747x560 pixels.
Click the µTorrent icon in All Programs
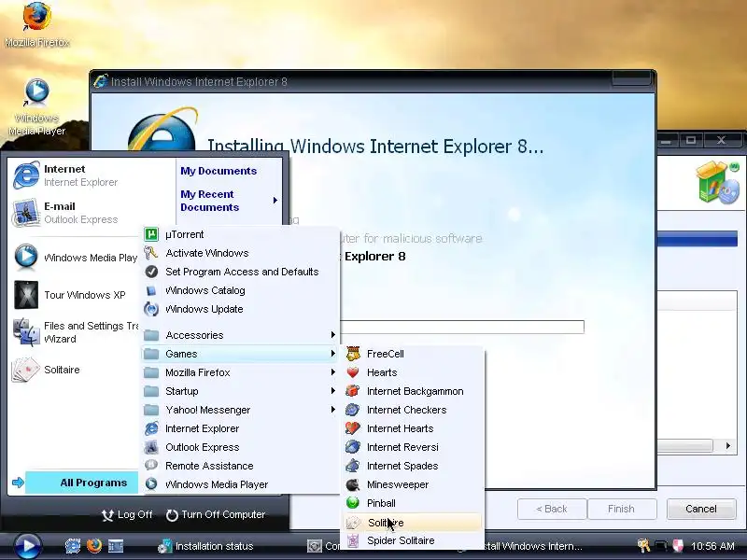pos(151,234)
